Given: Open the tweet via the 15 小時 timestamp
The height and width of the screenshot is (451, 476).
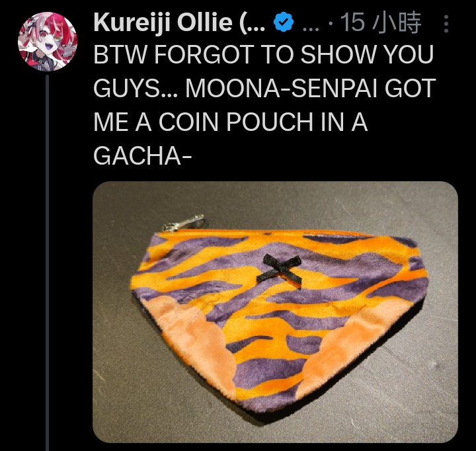Looking at the screenshot, I should [x=381, y=22].
